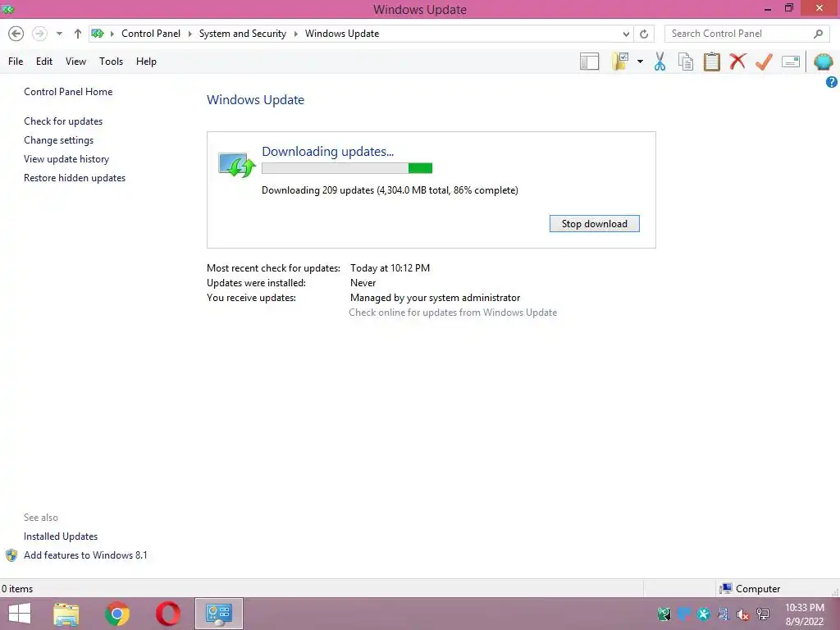Select System and Security breadcrumb

coord(243,33)
